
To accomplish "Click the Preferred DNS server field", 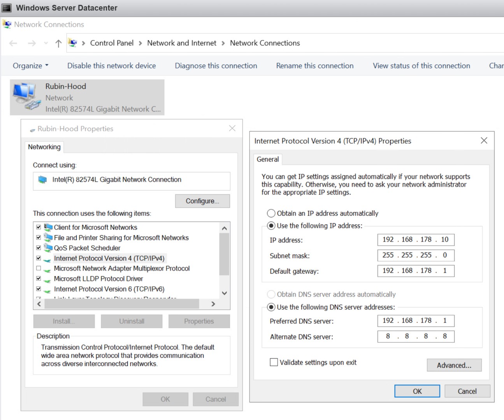I will [416, 320].
